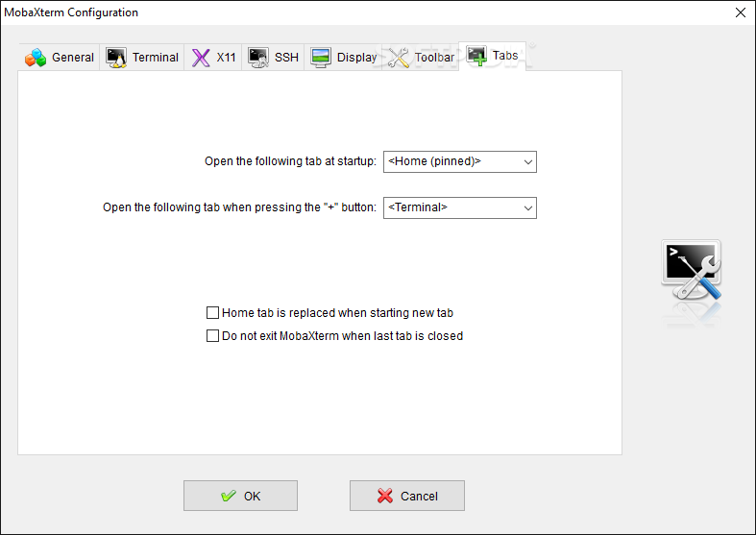Click the Display landscape monitor icon
756x535 pixels.
321,58
